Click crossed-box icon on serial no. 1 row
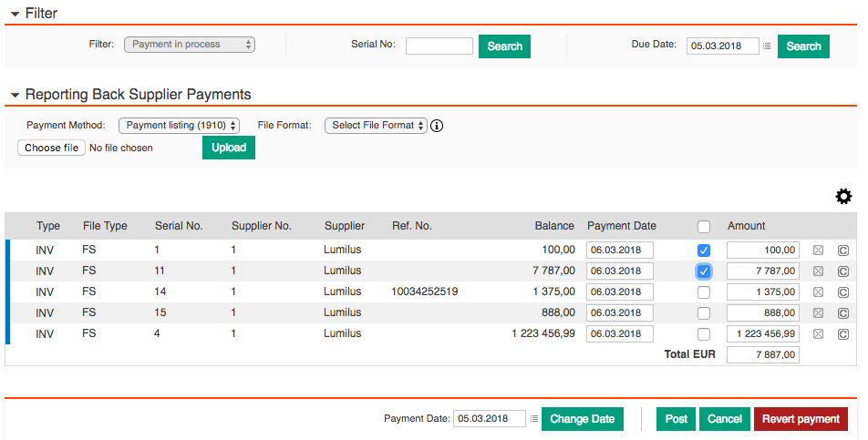The height and width of the screenshot is (440, 868). pyautogui.click(x=818, y=250)
